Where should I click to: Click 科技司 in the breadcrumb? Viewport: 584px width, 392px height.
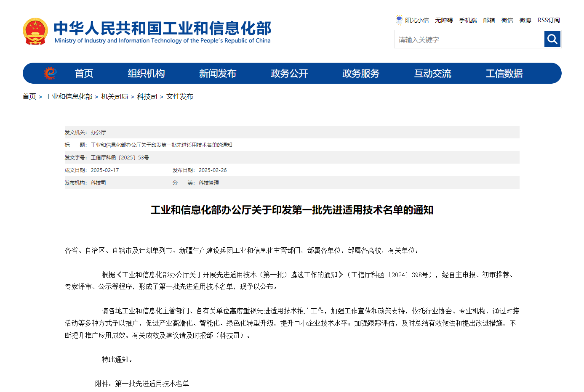147,97
